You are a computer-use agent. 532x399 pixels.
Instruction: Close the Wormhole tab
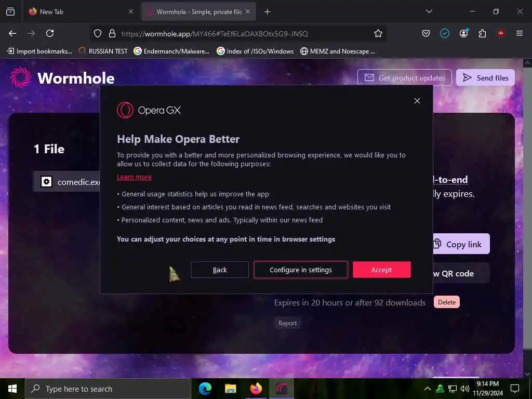(x=248, y=11)
